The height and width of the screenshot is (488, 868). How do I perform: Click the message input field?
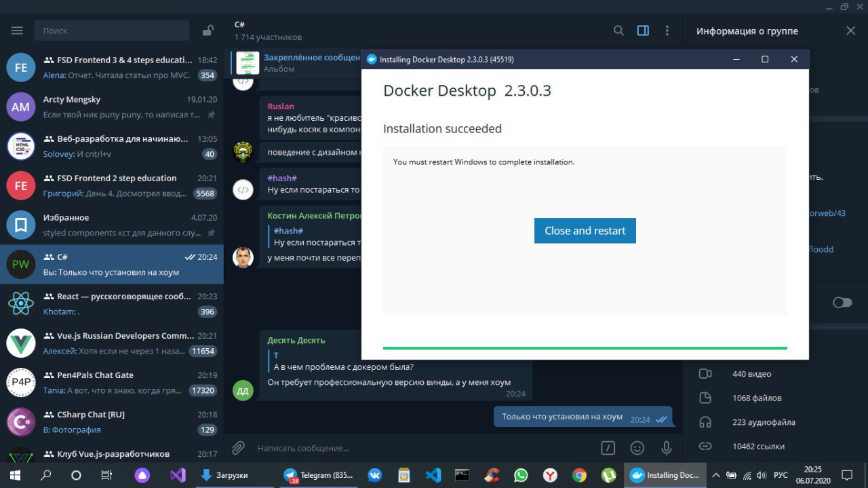[424, 448]
